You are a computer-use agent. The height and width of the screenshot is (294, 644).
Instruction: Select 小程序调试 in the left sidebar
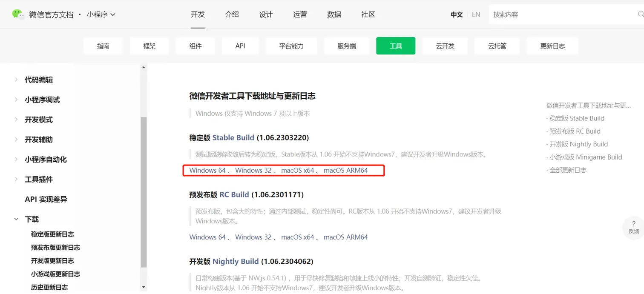tap(43, 100)
